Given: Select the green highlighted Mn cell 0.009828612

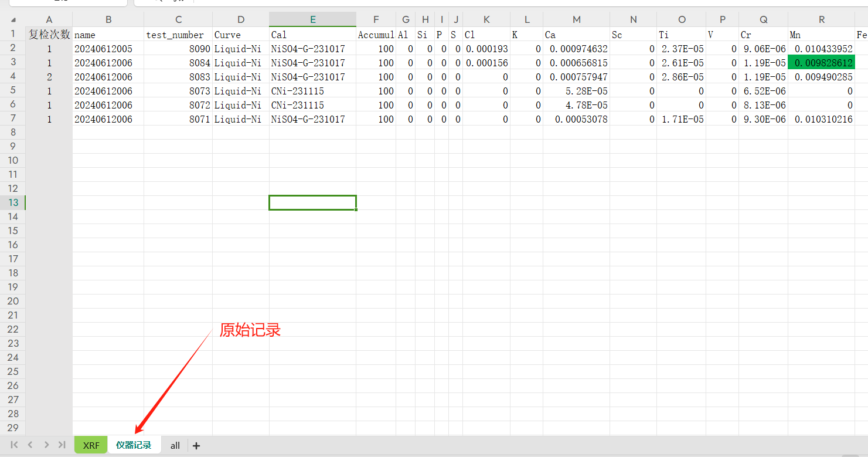Looking at the screenshot, I should (x=821, y=63).
